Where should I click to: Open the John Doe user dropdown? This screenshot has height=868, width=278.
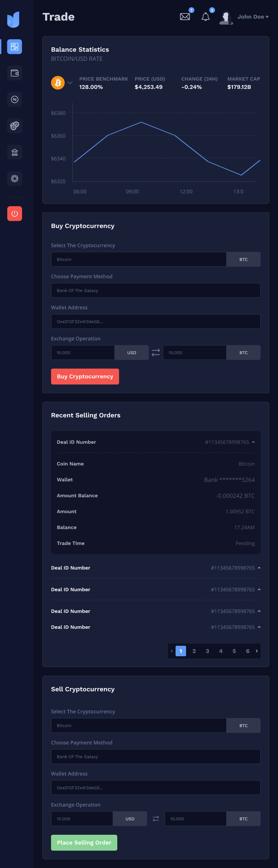click(252, 17)
